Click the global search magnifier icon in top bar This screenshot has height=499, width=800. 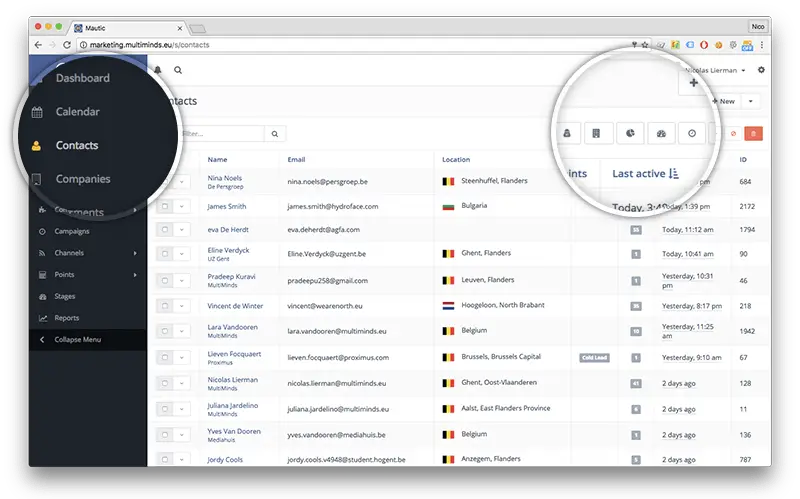pos(178,70)
